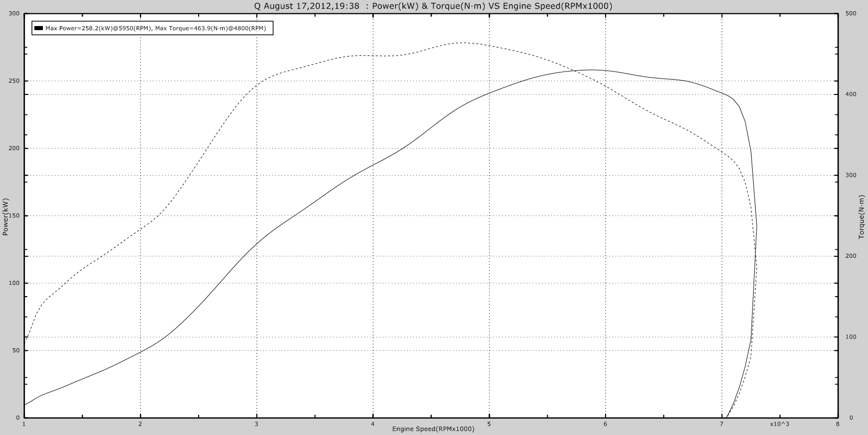
Task: Click the Power(kW) left axis label
Action: coord(5,217)
